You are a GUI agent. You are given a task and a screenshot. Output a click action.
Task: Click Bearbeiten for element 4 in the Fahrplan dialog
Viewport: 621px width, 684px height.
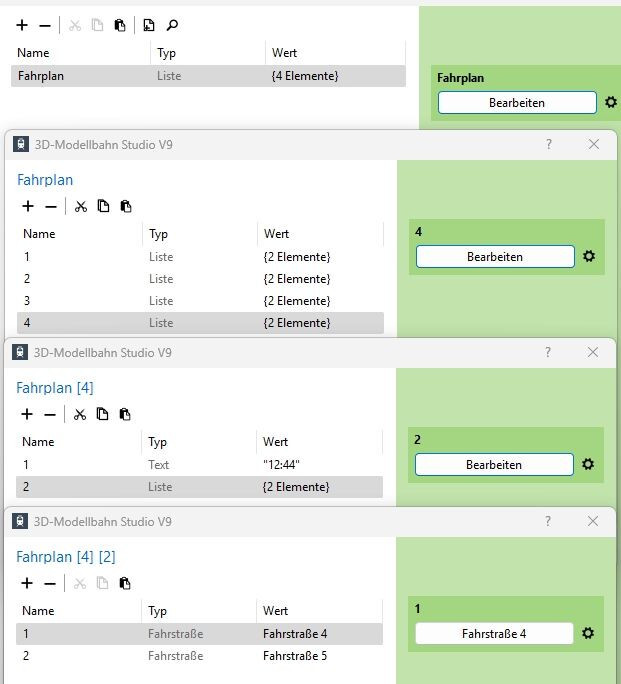[x=495, y=256]
